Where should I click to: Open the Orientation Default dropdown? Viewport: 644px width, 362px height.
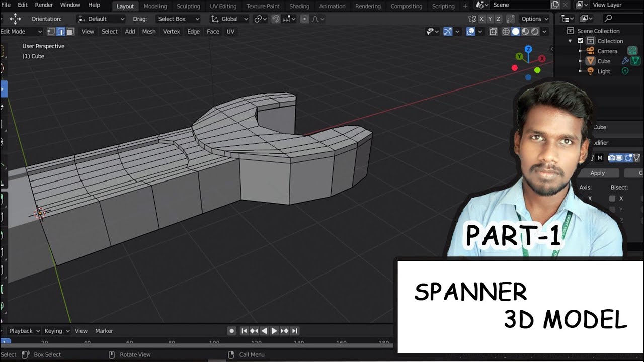(x=101, y=19)
